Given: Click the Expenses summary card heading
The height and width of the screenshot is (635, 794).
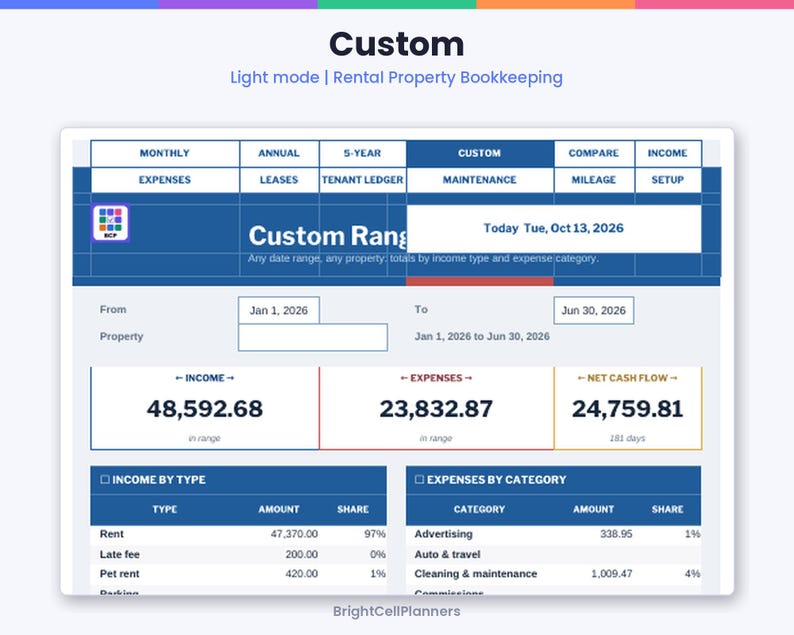Looking at the screenshot, I should pos(436,378).
